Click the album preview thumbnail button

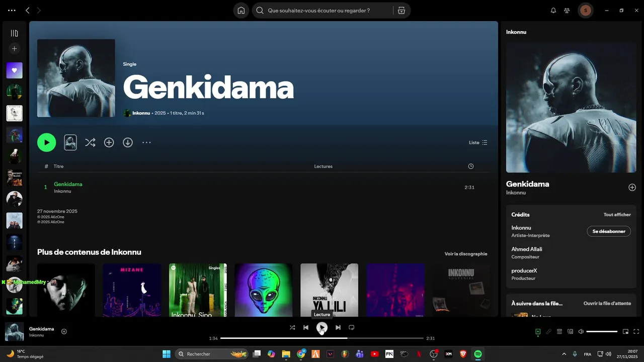point(70,142)
